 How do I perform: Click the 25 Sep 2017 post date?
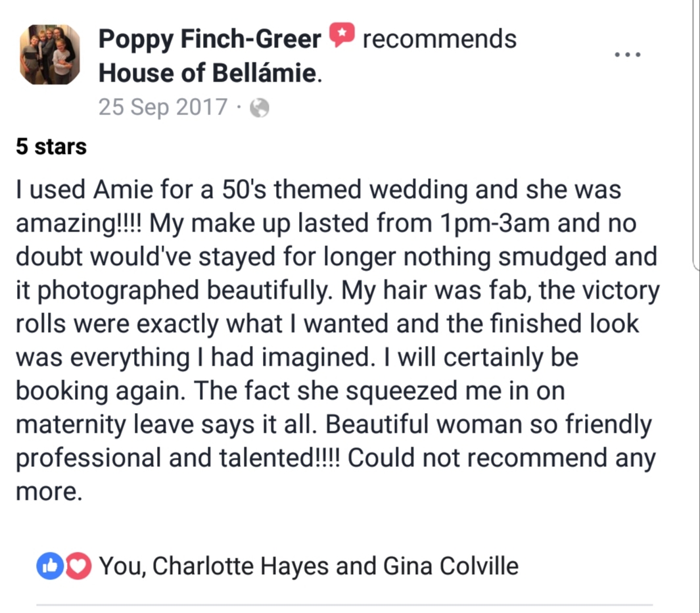point(163,107)
